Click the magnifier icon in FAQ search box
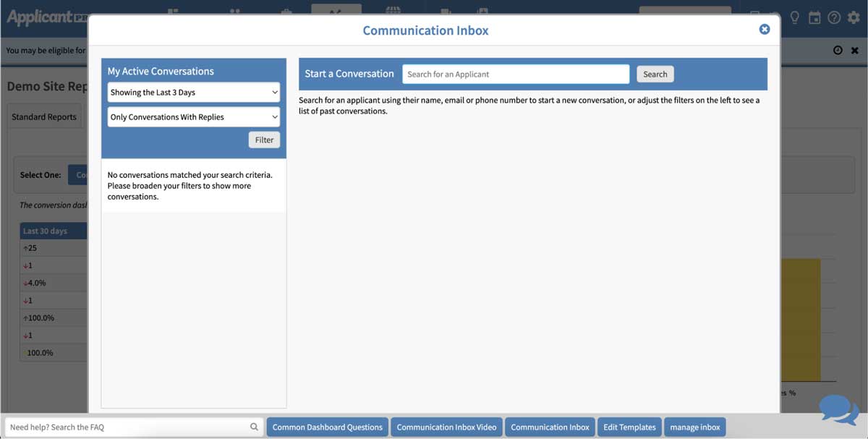The height and width of the screenshot is (439, 868). (255, 427)
